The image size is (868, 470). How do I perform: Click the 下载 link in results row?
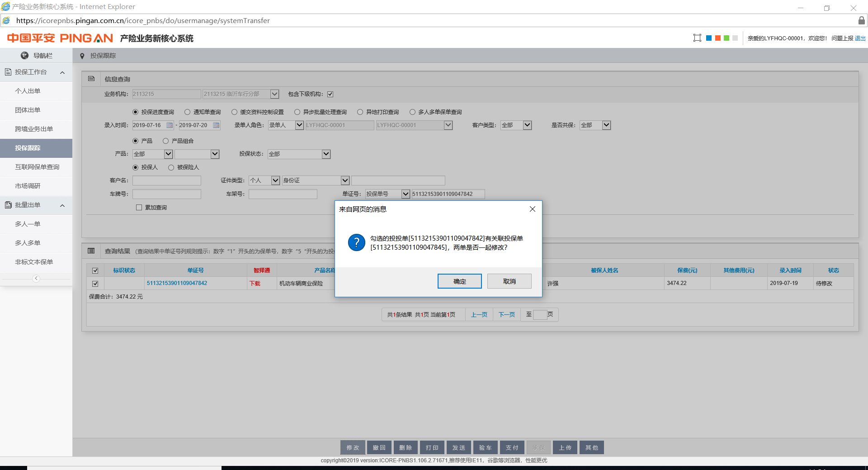(x=255, y=284)
